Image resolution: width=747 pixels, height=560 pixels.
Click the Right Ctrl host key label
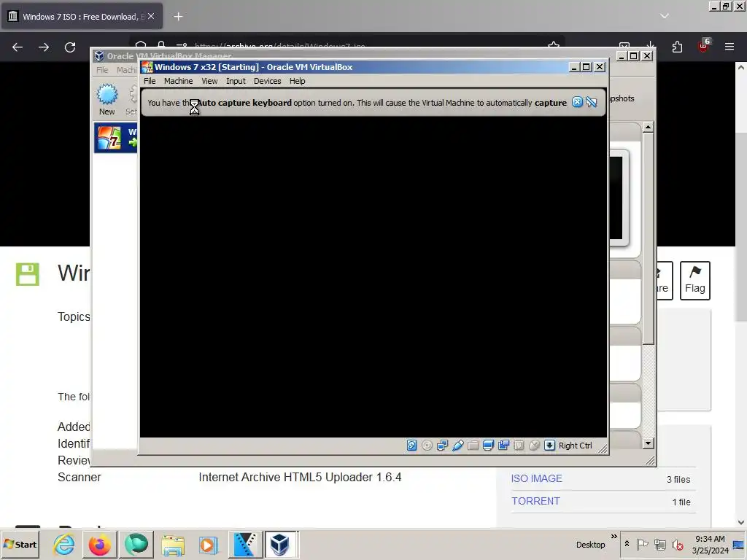pyautogui.click(x=575, y=446)
